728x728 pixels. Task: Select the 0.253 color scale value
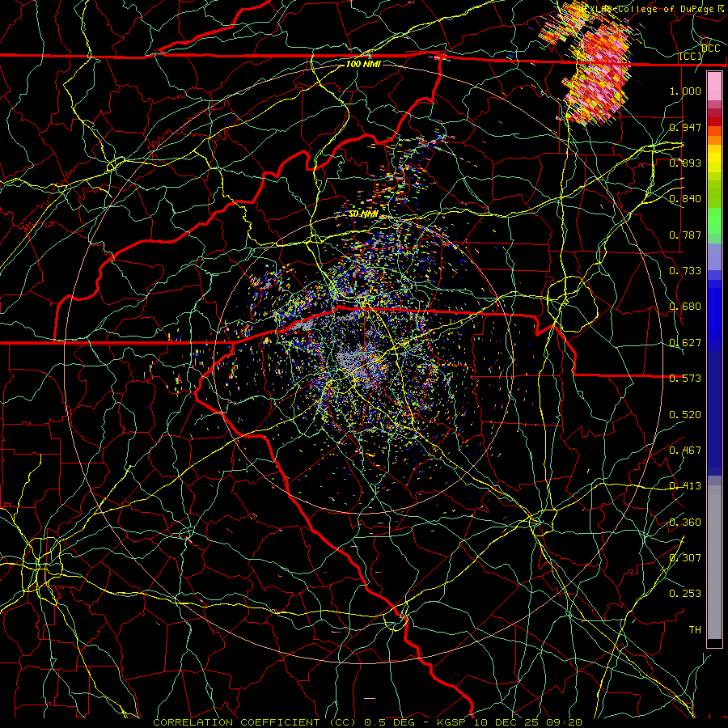click(685, 594)
